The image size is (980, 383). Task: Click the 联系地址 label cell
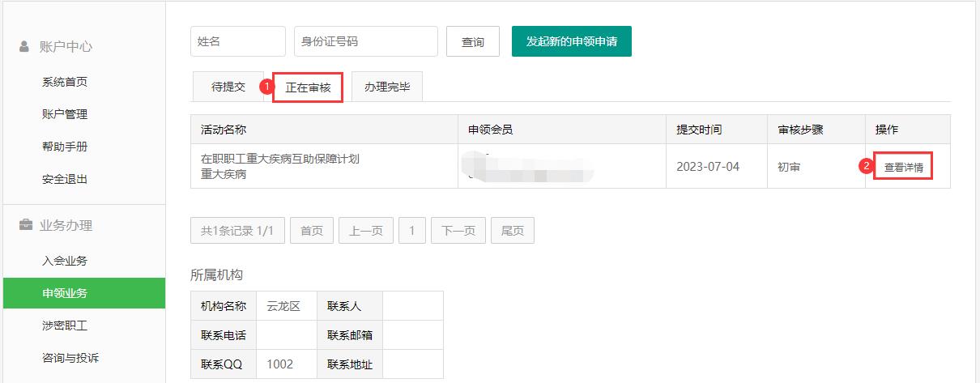coord(350,364)
